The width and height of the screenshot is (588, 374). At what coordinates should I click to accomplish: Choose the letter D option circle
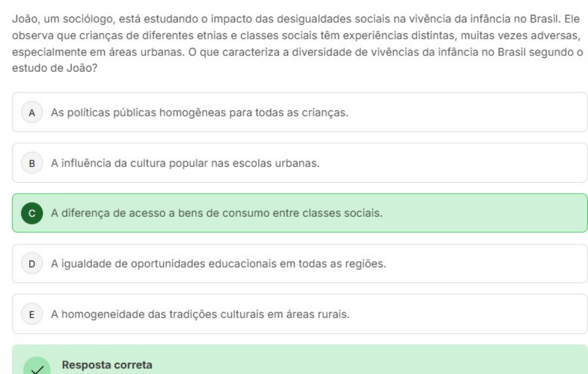point(32,263)
